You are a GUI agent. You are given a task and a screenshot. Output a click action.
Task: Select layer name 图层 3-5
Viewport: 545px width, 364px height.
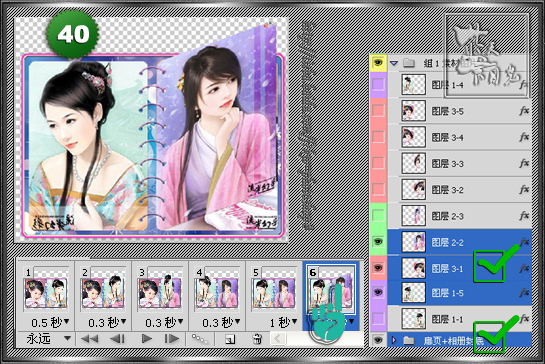click(x=447, y=111)
